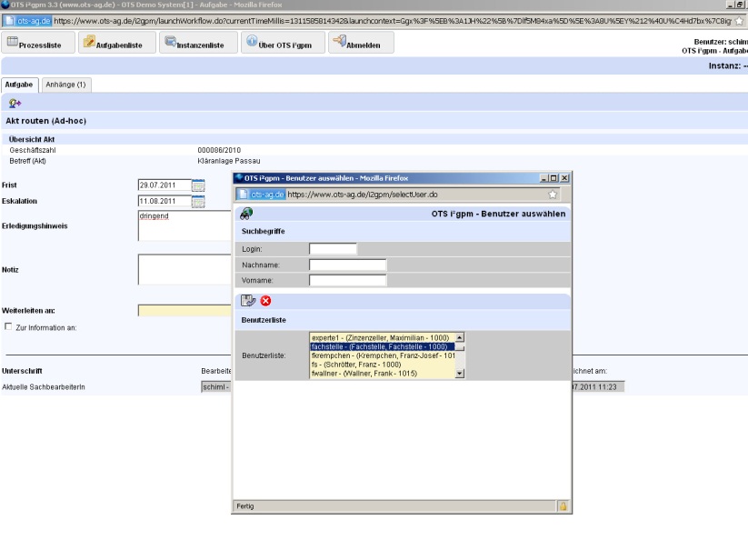Open the Aufgabenliste
The width and height of the screenshot is (748, 560).
(114, 42)
